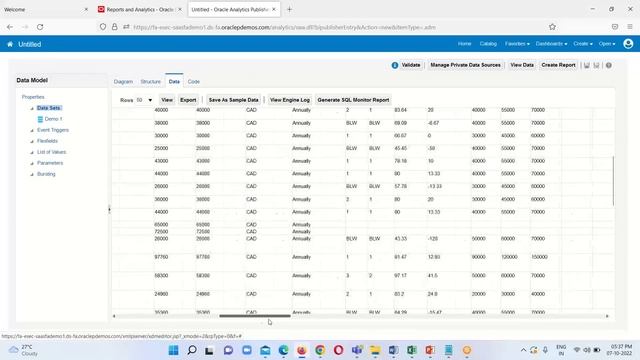Open the Create dropdown menu
640x360 pixels.
pyautogui.click(x=582, y=44)
